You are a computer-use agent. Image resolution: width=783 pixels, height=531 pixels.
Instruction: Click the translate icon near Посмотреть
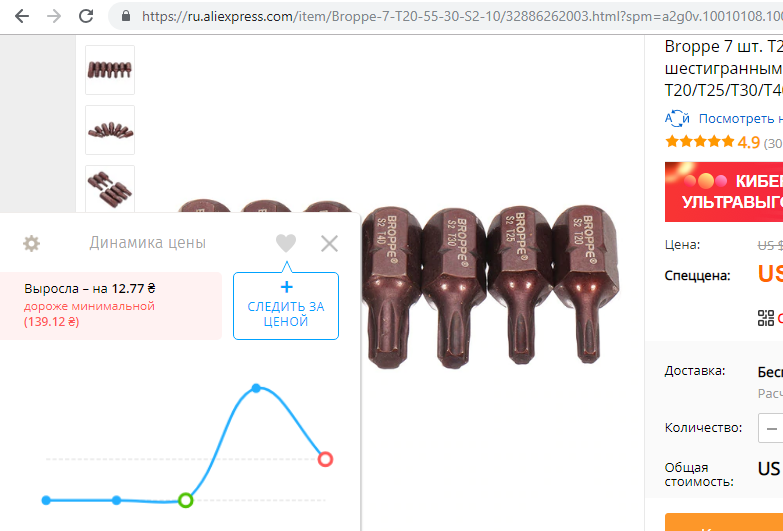click(677, 118)
